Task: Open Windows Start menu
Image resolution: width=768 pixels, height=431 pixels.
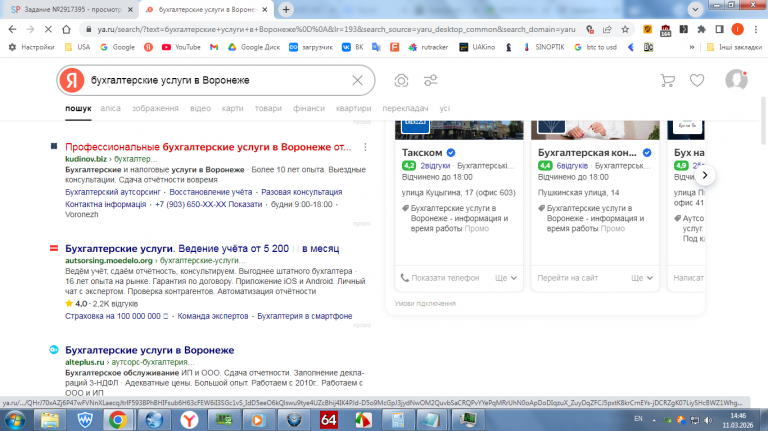Action: pos(14,420)
